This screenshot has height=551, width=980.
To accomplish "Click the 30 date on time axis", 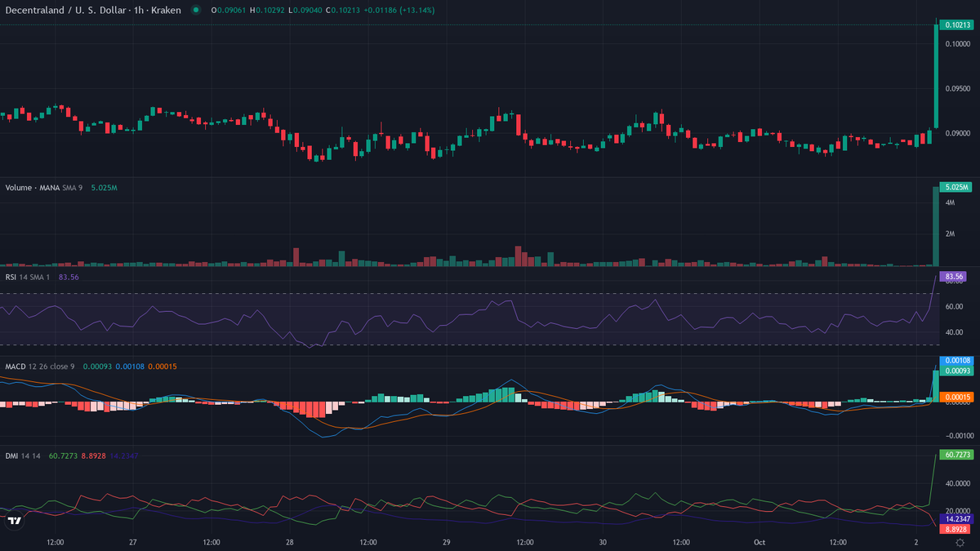I will click(x=603, y=542).
